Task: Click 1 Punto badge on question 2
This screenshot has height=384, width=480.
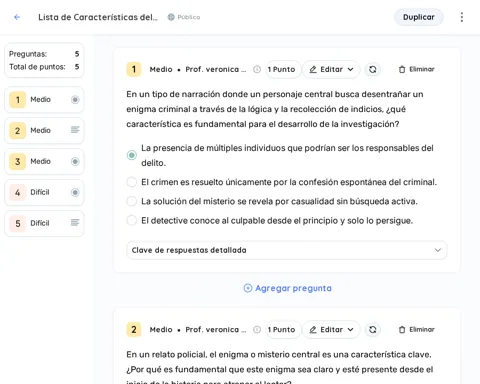Action: point(282,330)
